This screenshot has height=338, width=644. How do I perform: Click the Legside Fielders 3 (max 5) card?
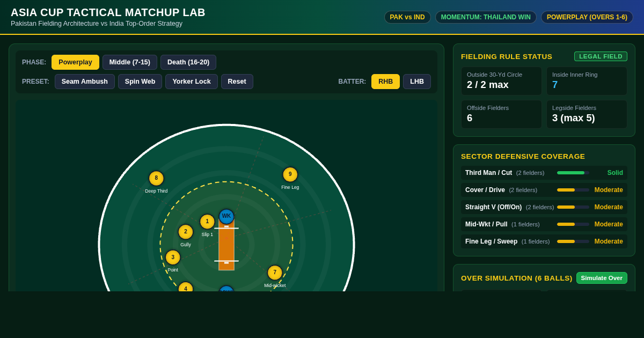click(587, 114)
